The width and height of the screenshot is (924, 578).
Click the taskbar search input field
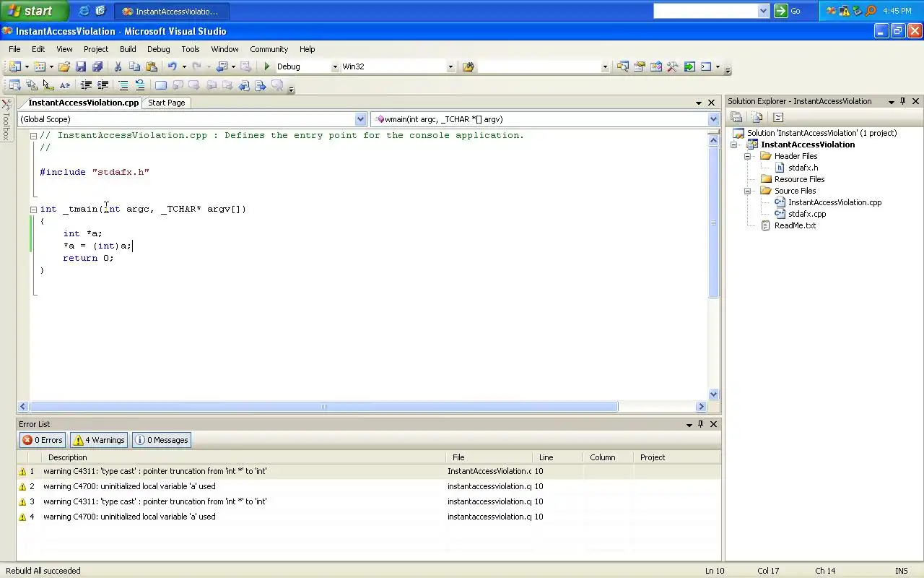click(x=705, y=11)
